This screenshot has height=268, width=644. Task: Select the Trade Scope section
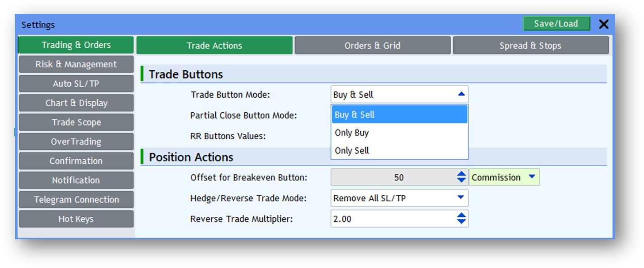(76, 123)
